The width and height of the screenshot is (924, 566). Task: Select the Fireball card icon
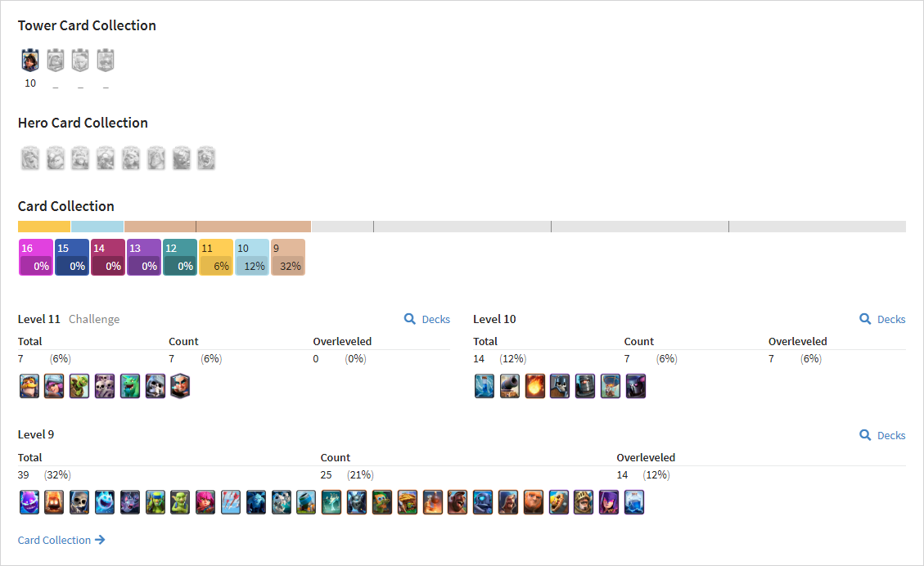[x=535, y=386]
